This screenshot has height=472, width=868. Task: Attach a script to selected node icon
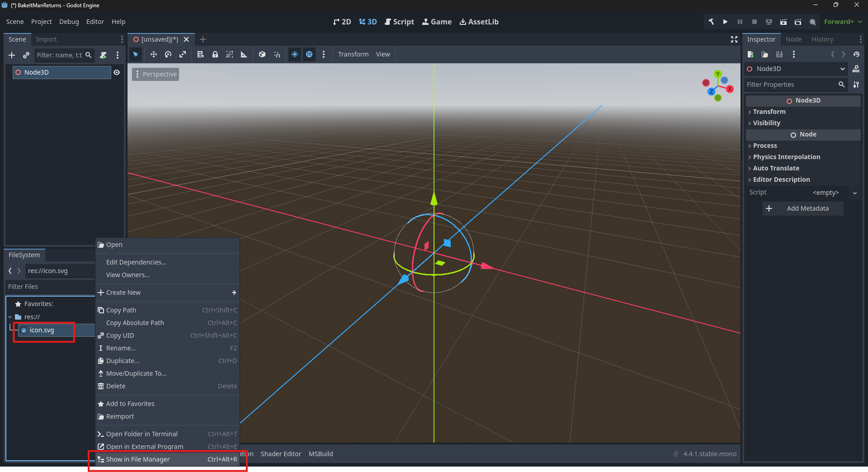pyautogui.click(x=103, y=55)
